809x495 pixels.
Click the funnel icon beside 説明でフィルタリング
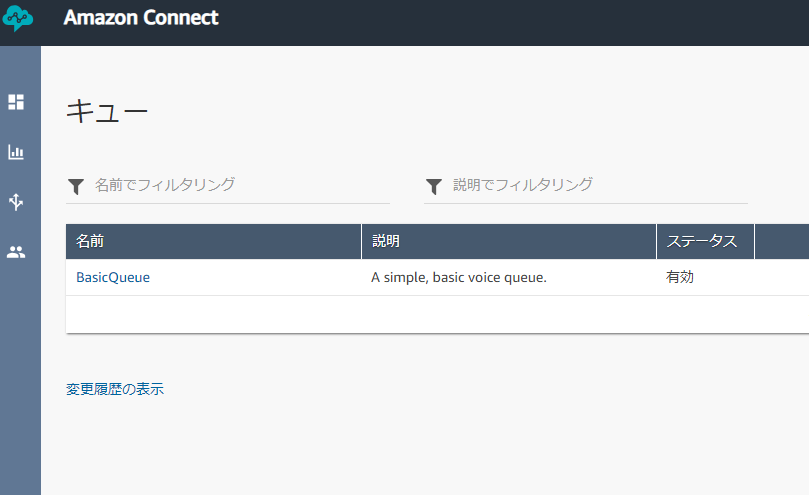[x=434, y=186]
